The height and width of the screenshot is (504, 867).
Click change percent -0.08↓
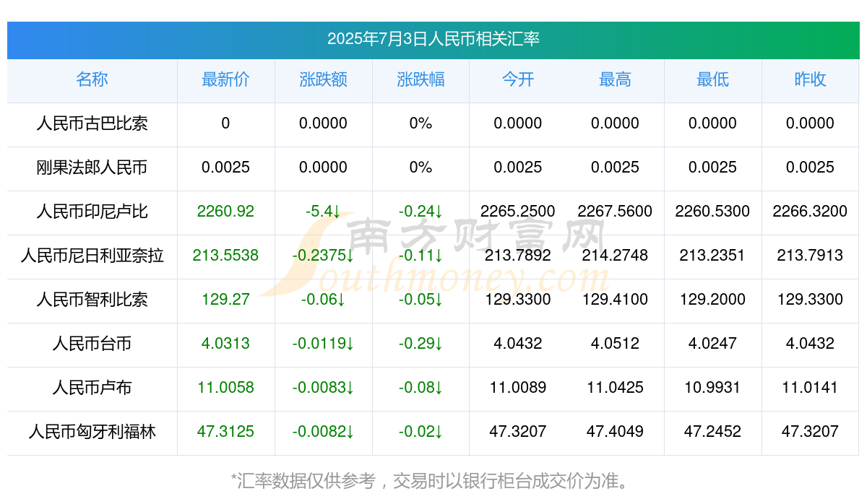click(x=420, y=388)
